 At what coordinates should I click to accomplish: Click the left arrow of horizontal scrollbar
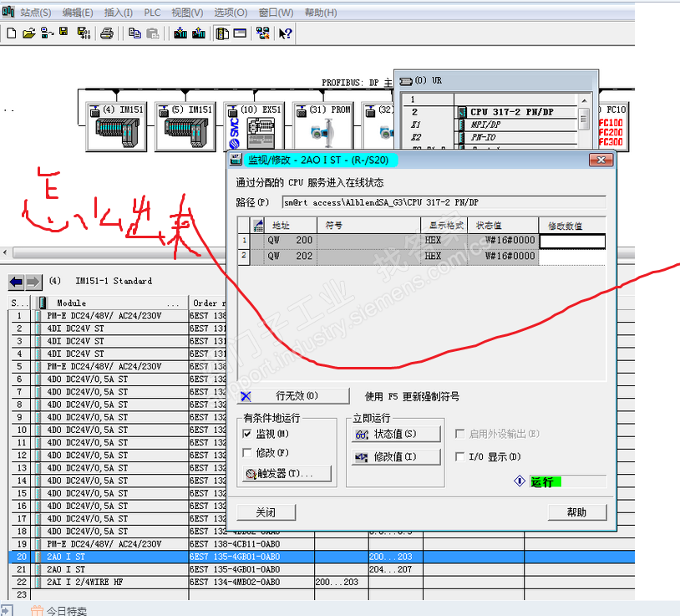click(x=5, y=252)
